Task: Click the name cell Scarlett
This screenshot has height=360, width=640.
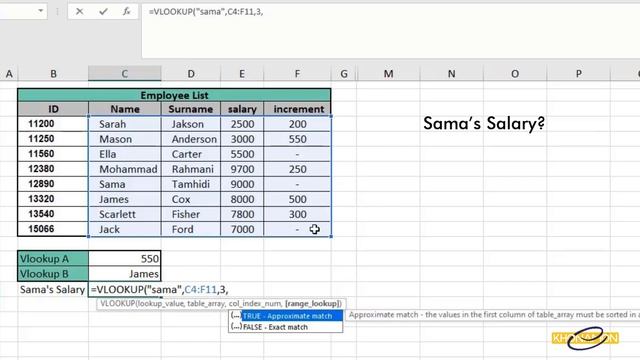Action: 124,214
